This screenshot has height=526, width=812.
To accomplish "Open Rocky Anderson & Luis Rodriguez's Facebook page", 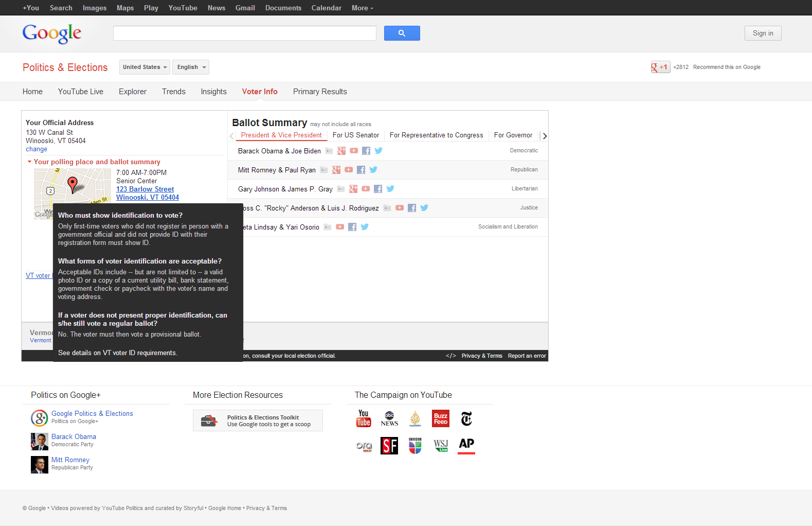I will tap(412, 208).
